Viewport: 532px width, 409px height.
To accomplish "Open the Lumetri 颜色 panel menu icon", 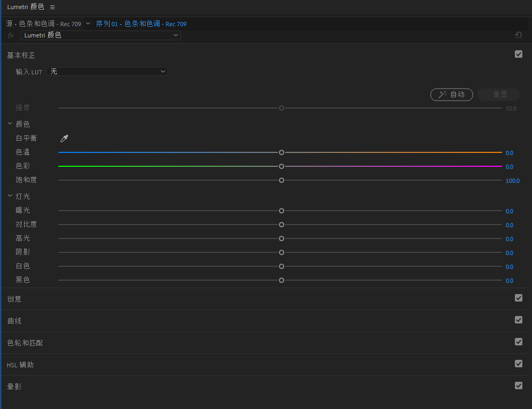I will [x=52, y=7].
